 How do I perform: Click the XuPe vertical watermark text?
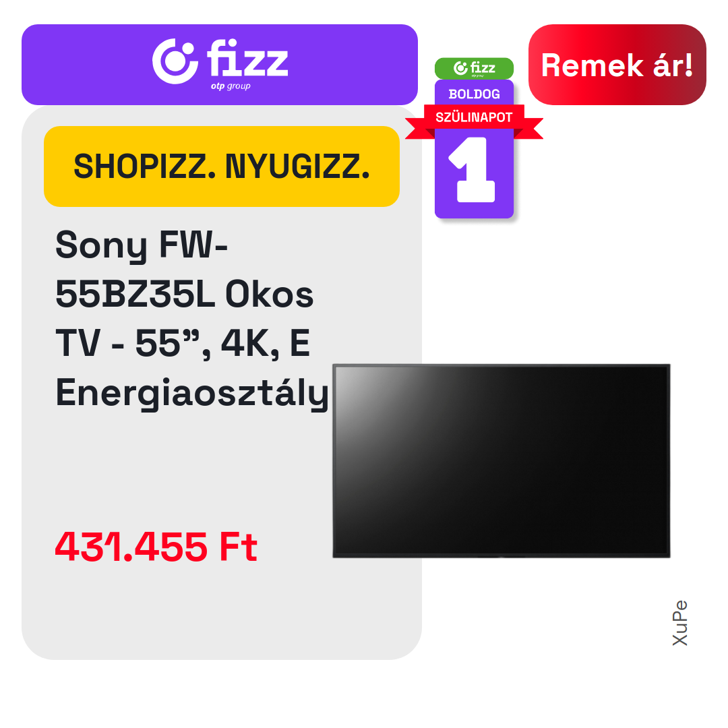679,623
